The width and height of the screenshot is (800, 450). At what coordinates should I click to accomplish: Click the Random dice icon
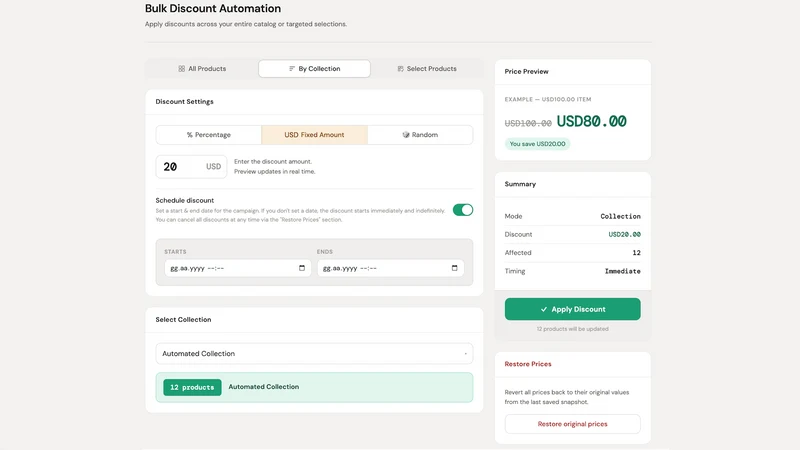pos(406,135)
